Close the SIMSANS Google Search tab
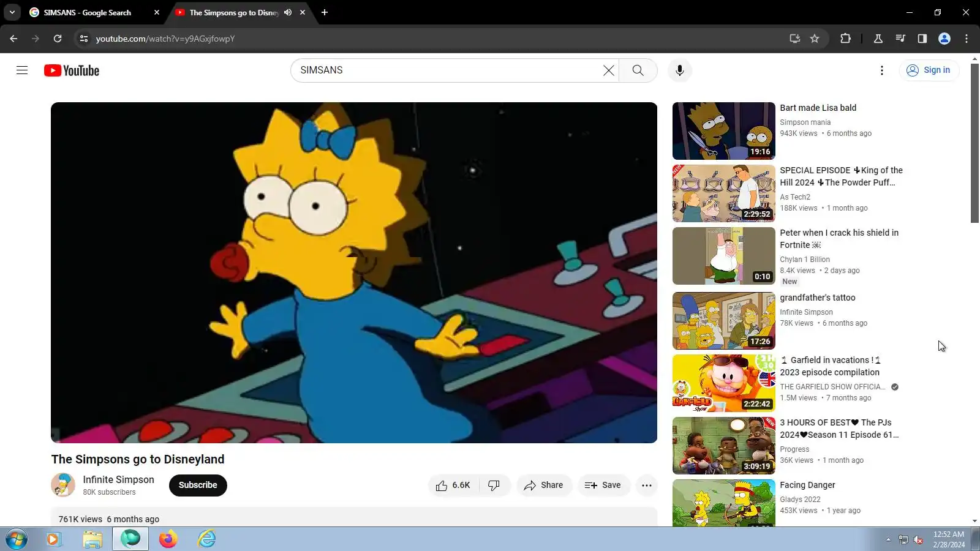This screenshot has height=551, width=980. point(157,12)
